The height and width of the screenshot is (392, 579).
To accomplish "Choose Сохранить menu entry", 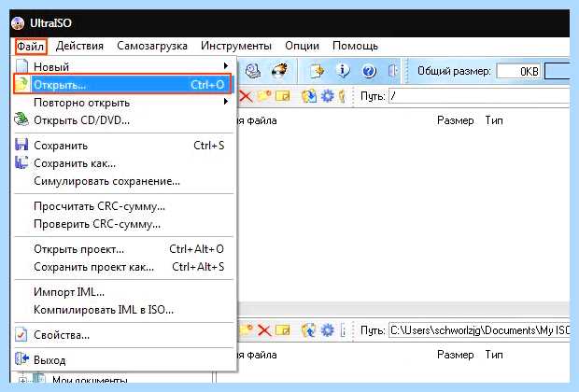I will click(x=123, y=146).
